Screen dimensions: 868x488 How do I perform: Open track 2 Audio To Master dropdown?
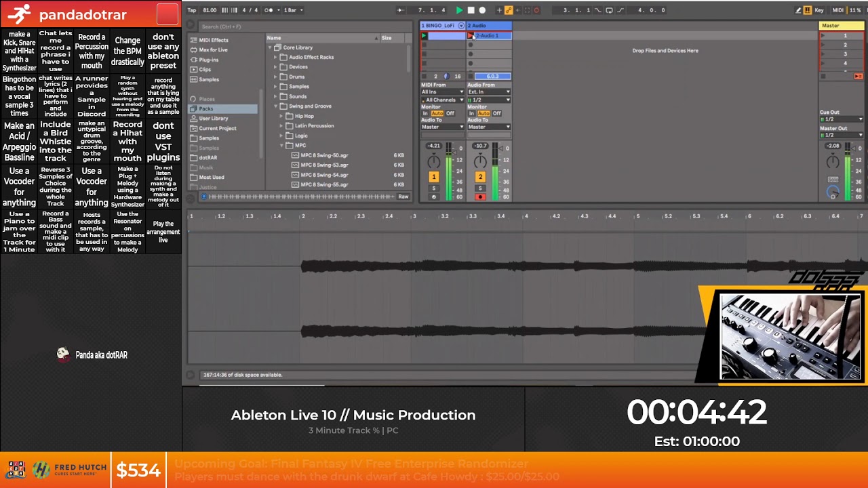click(489, 127)
